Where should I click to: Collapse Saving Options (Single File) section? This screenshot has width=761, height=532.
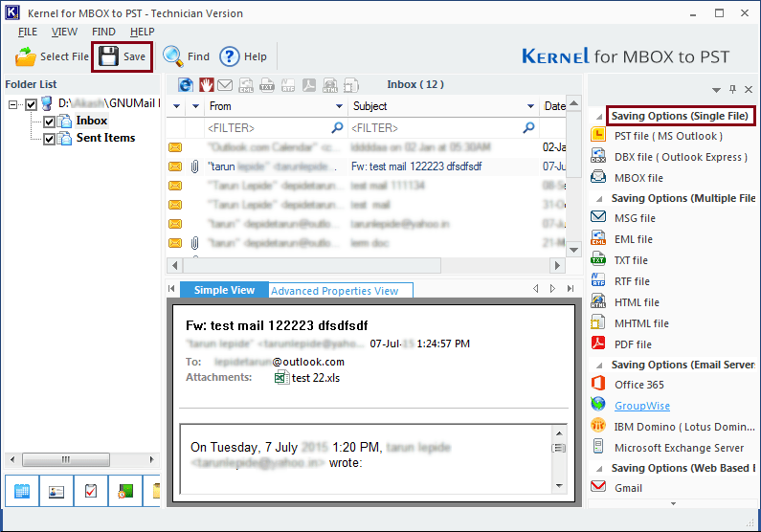tap(599, 117)
